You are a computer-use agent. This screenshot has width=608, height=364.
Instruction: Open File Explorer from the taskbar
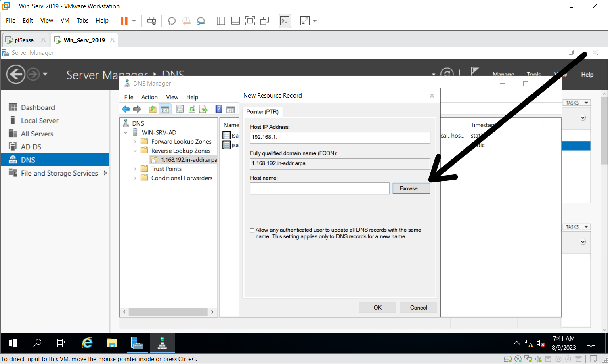(x=112, y=343)
